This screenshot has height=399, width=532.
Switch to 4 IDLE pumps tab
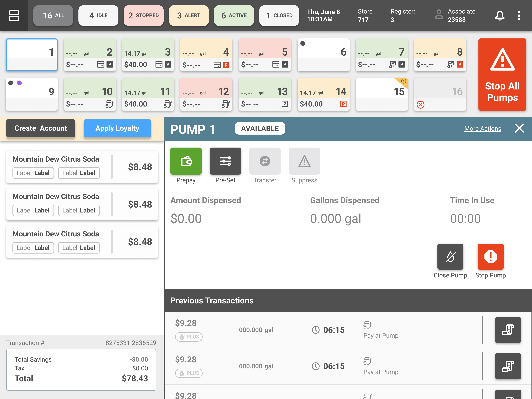(x=98, y=16)
